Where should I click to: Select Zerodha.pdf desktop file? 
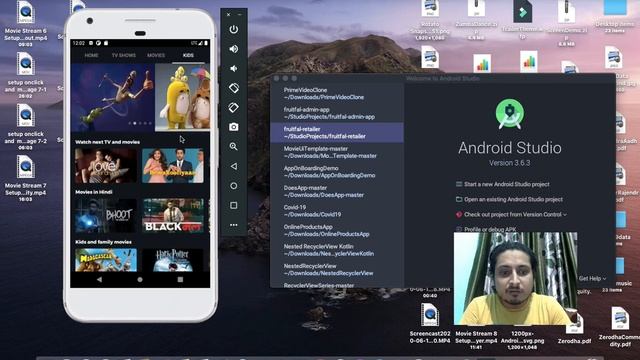pyautogui.click(x=574, y=330)
